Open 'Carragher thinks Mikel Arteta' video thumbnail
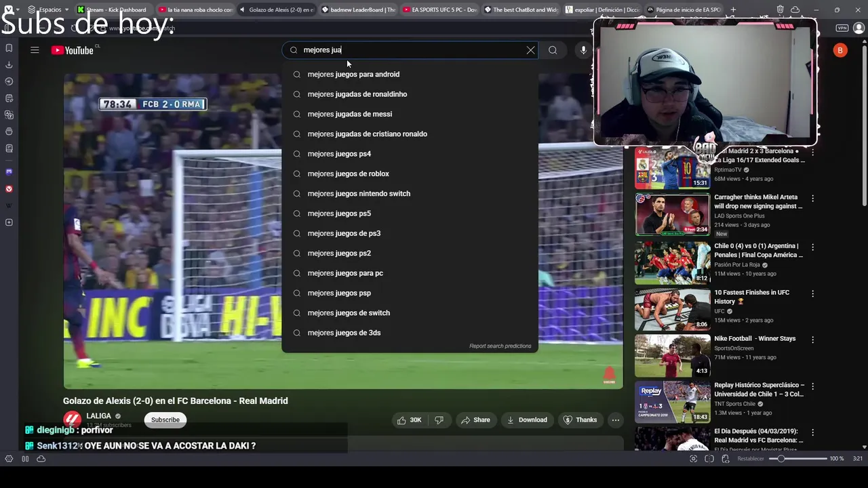The width and height of the screenshot is (868, 488). [672, 214]
